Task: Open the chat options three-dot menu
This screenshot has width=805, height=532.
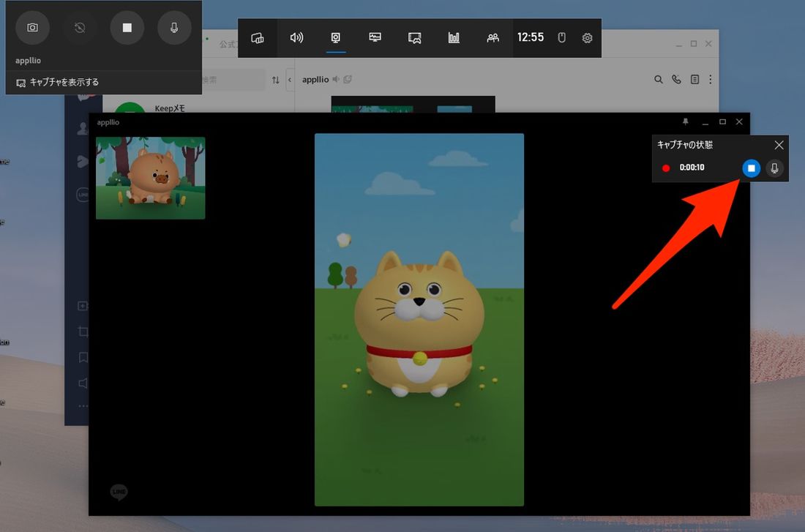Action: coord(710,79)
